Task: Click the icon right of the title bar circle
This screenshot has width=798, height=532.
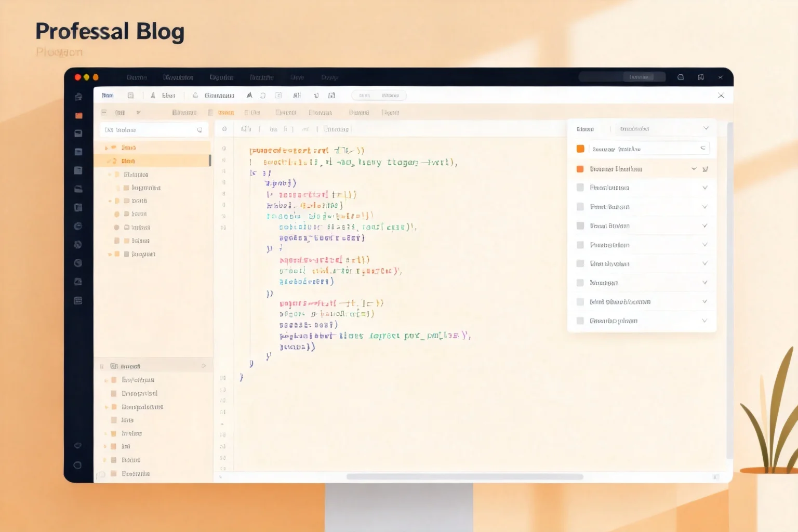Action: [x=701, y=77]
